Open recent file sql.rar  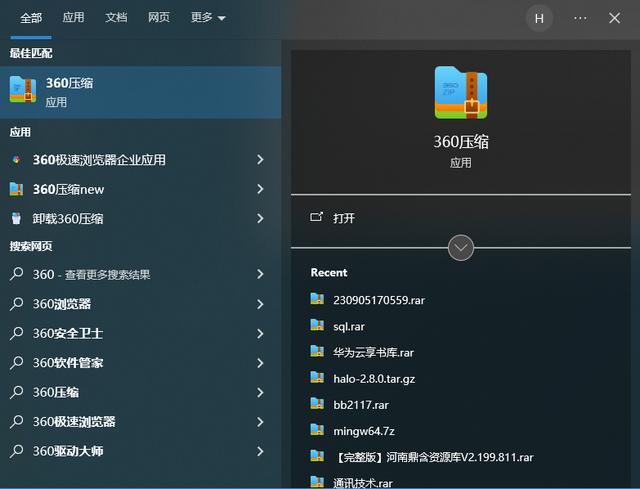[x=349, y=327]
